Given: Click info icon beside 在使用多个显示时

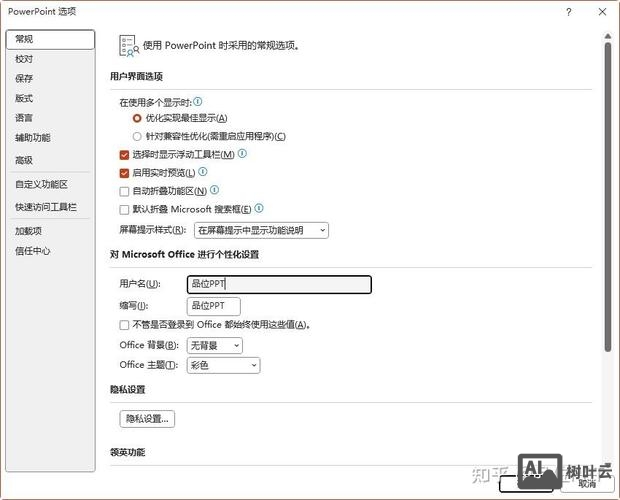Looking at the screenshot, I should tap(198, 102).
